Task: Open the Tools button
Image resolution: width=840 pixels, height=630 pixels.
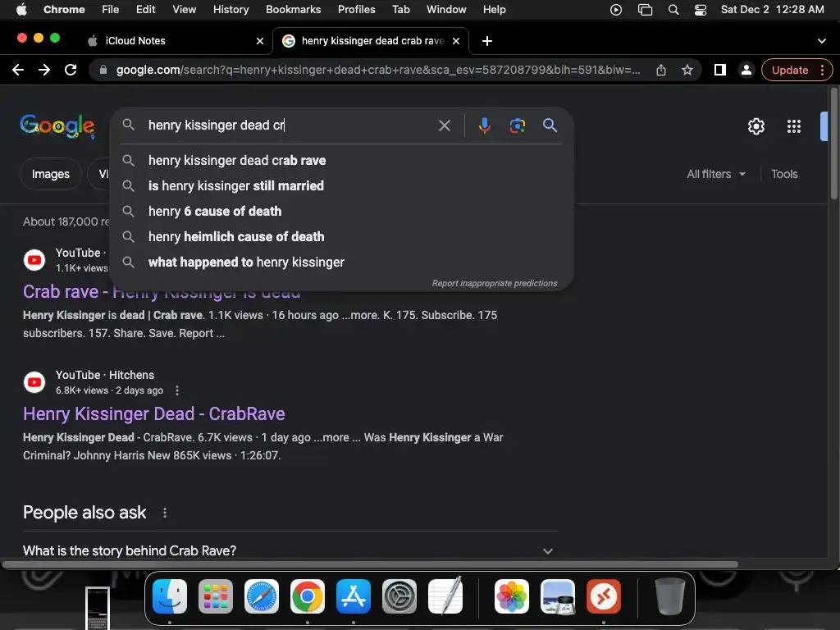Action: click(784, 174)
